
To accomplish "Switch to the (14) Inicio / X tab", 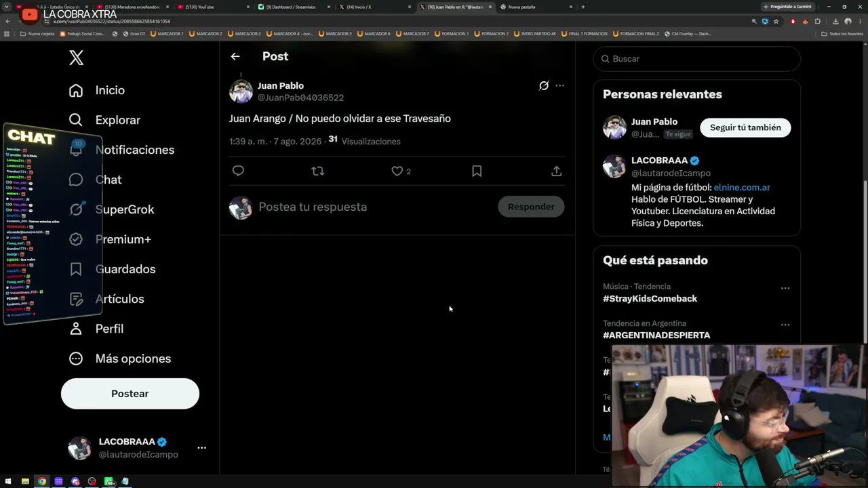I will [x=375, y=7].
